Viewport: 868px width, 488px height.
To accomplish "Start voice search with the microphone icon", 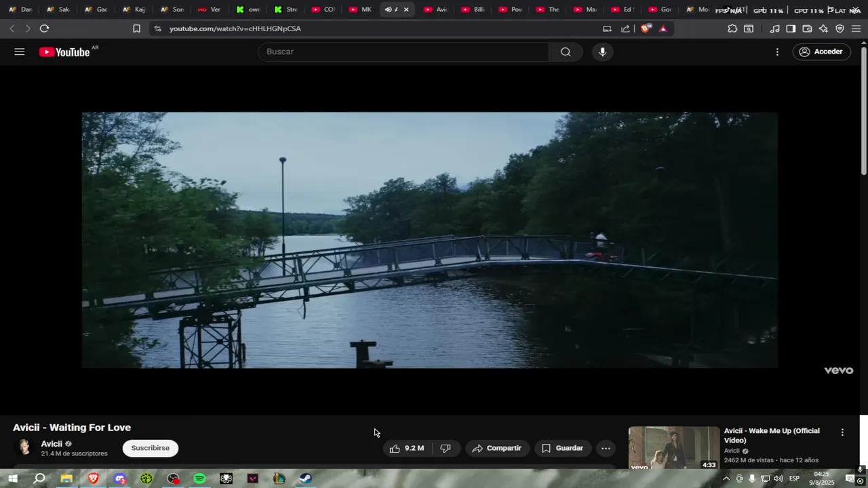I will point(602,52).
